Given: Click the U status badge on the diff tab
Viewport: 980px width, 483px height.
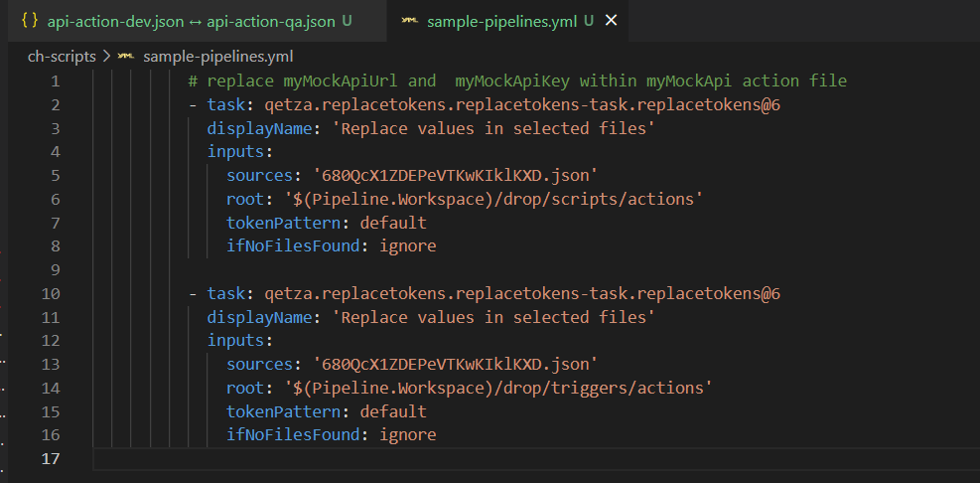Looking at the screenshot, I should coord(347,21).
